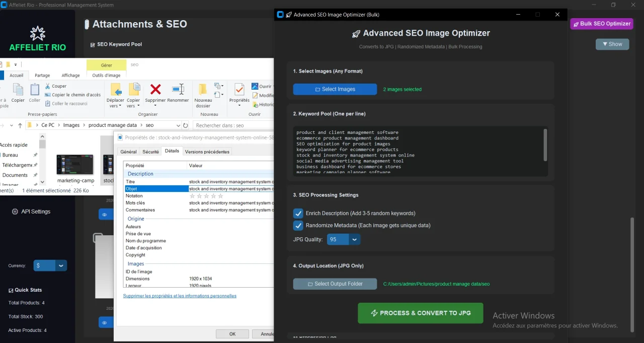Click Nouveau dossier folder icon
The width and height of the screenshot is (644, 343).
tap(203, 89)
